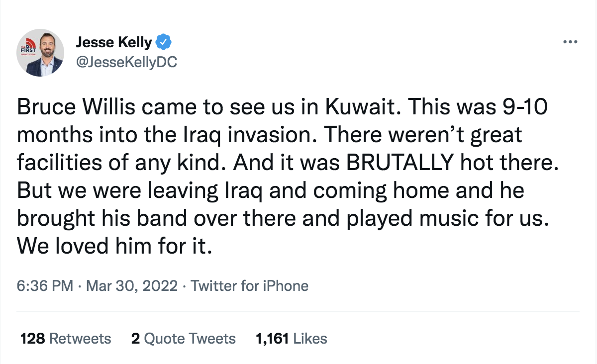Click the bold number 128

tap(33, 339)
